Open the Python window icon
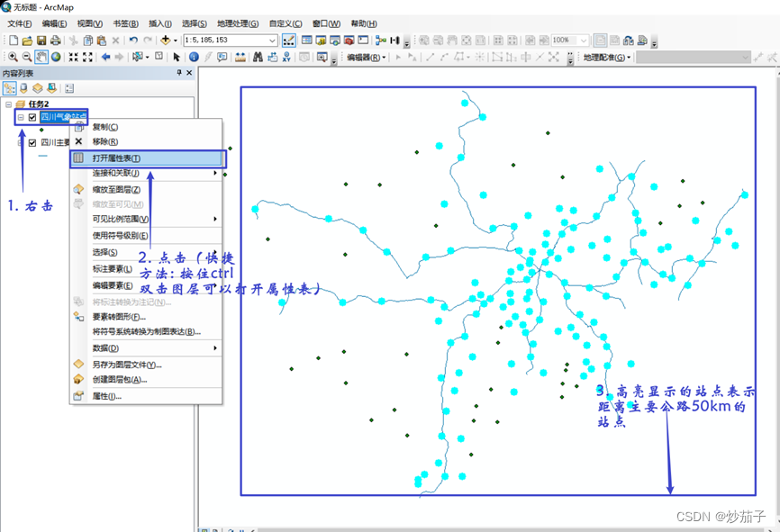 coord(363,41)
